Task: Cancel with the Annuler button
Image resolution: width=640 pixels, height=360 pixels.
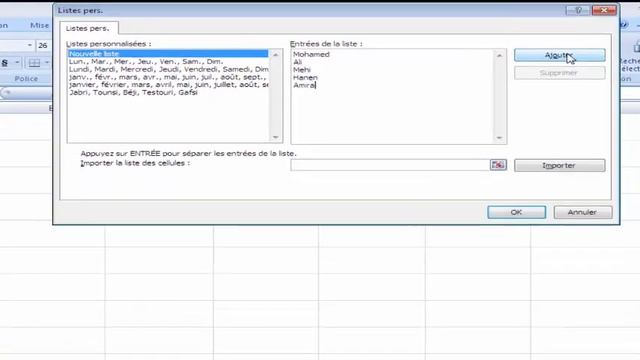Action: click(x=583, y=212)
